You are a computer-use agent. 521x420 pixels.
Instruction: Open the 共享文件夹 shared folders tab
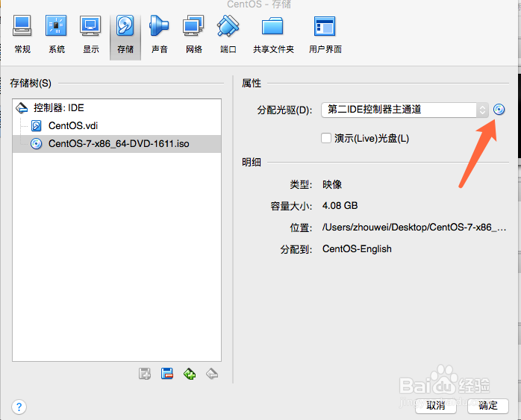pyautogui.click(x=273, y=35)
